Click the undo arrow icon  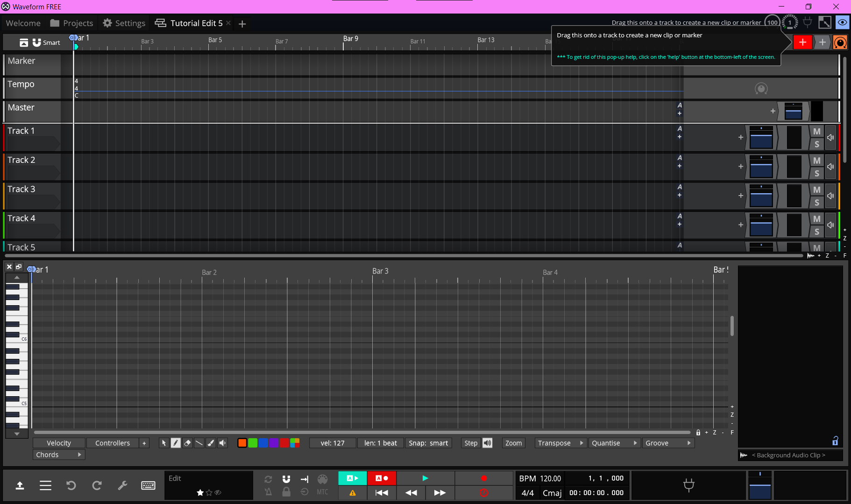point(71,485)
